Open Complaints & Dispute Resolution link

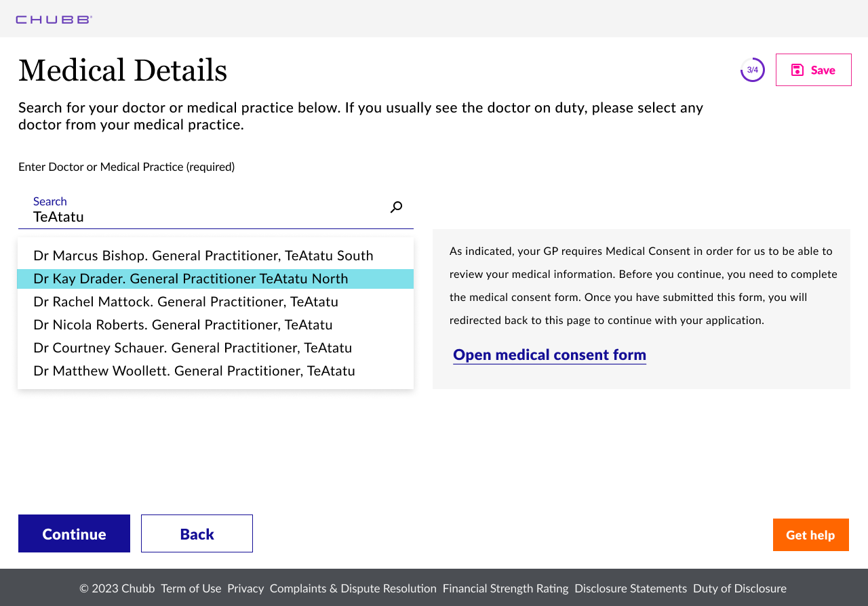353,588
